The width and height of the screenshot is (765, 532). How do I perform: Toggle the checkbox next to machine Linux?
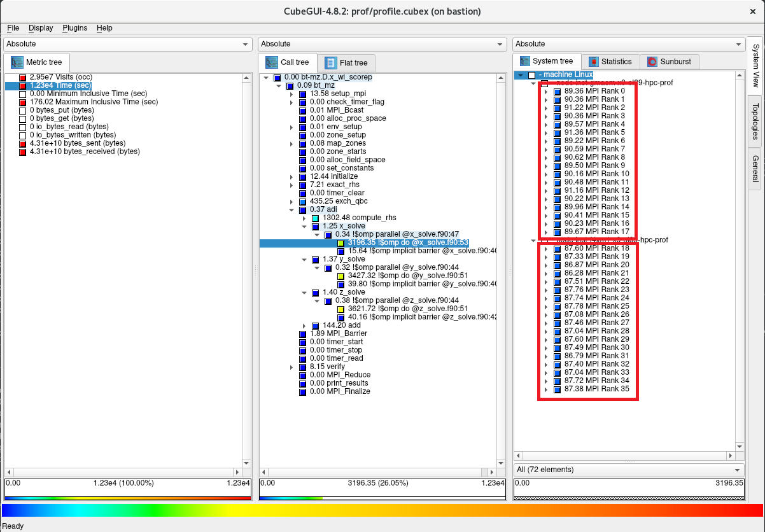click(532, 75)
